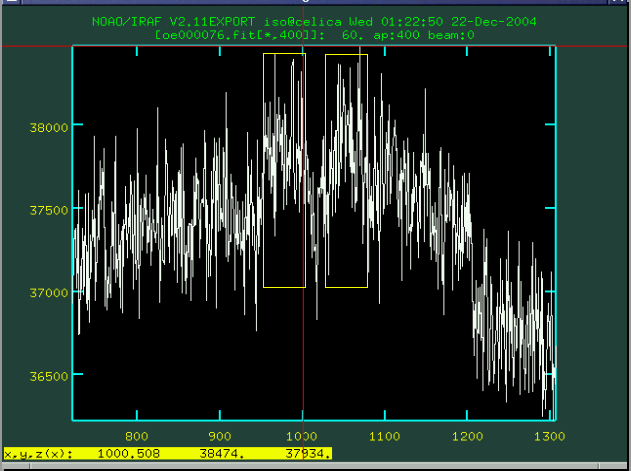Click the ap:400 aperture label
Viewport: 631px width, 471px height.
396,35
